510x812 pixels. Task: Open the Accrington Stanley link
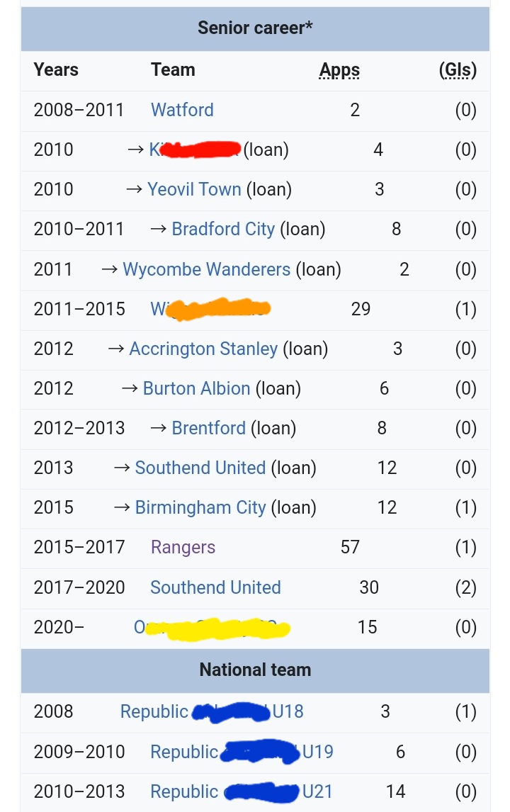point(203,349)
